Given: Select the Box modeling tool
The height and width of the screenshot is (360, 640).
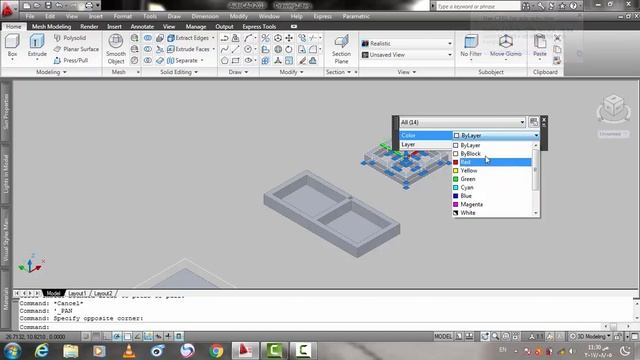Looking at the screenshot, I should pos(12,46).
